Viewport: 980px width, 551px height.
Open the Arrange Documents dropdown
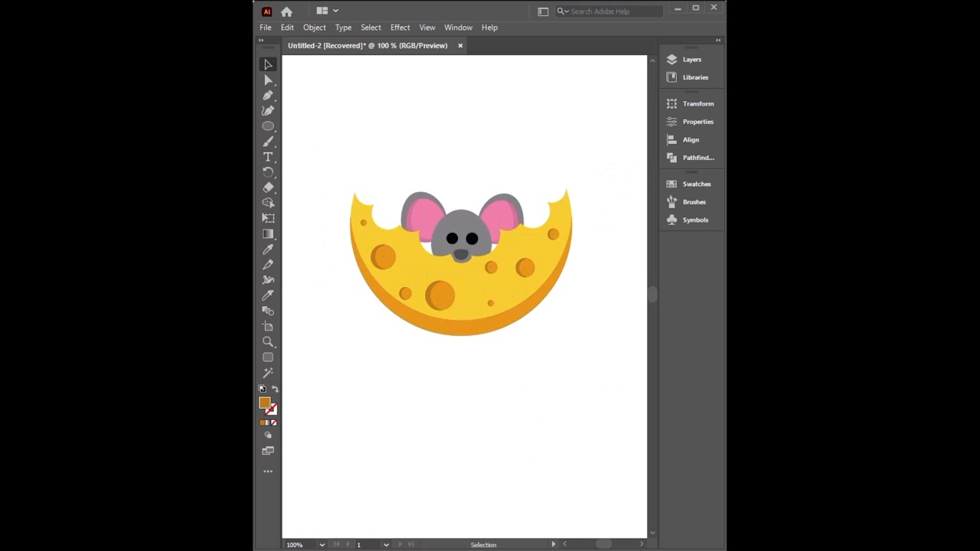(327, 11)
